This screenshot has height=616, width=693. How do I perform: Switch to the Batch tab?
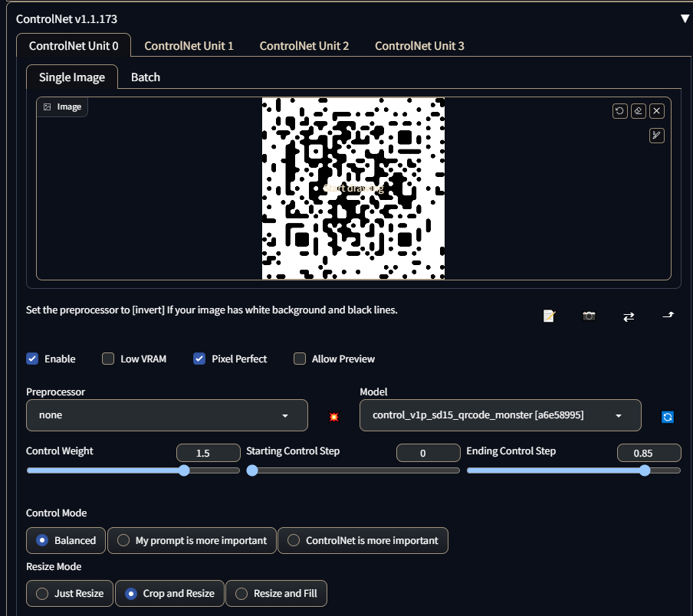pyautogui.click(x=146, y=77)
